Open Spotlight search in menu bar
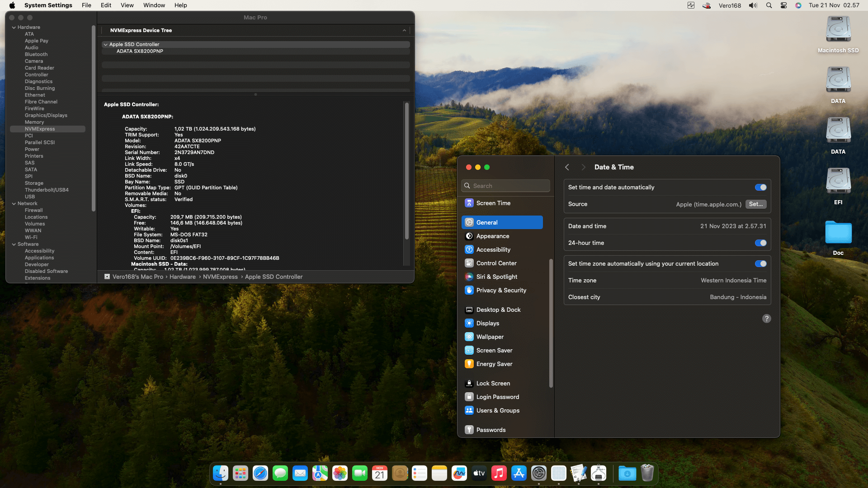The height and width of the screenshot is (488, 868). [x=769, y=5]
